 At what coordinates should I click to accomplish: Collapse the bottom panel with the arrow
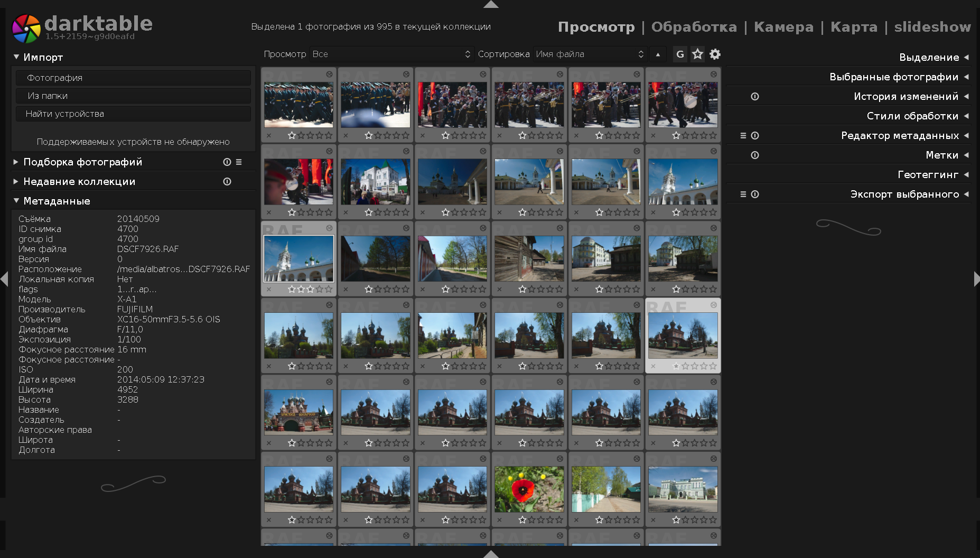491,554
